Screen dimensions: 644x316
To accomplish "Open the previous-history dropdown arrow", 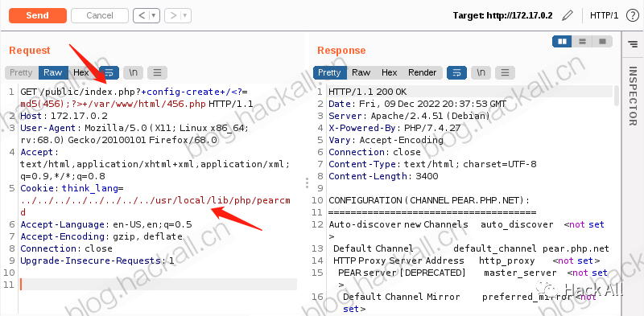I will pyautogui.click(x=155, y=15).
